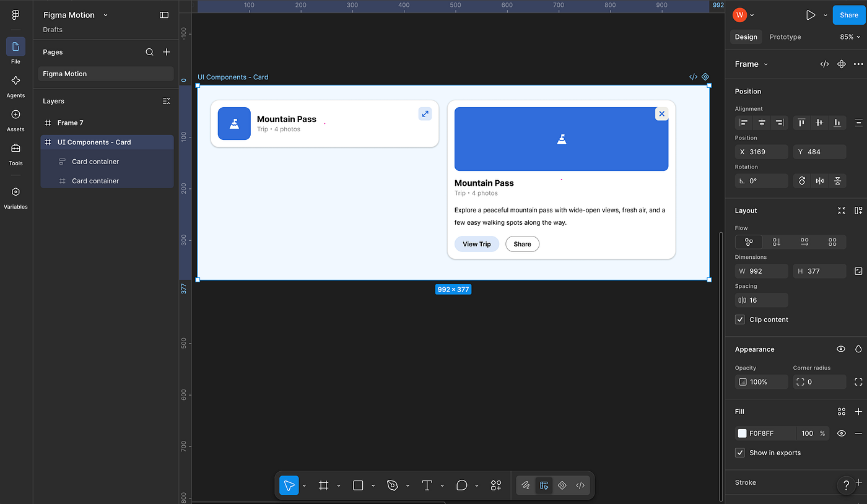Switch to the Design tab
Viewport: 867px width, 504px height.
[746, 37]
